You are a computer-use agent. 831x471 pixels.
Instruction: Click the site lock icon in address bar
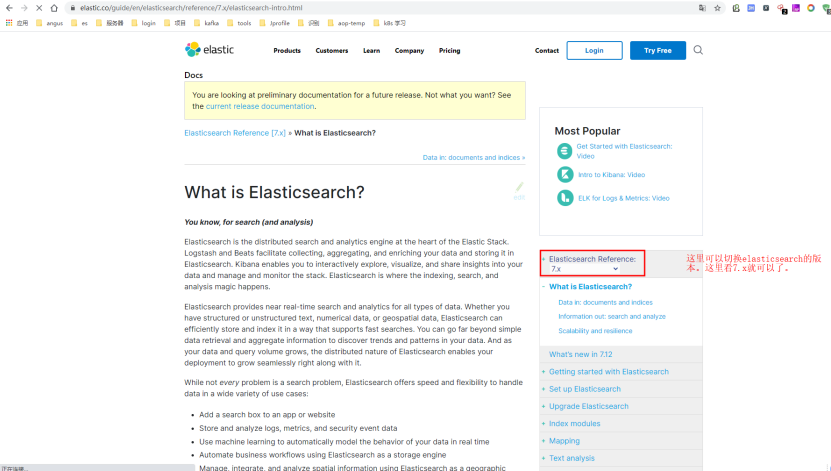[x=73, y=8]
